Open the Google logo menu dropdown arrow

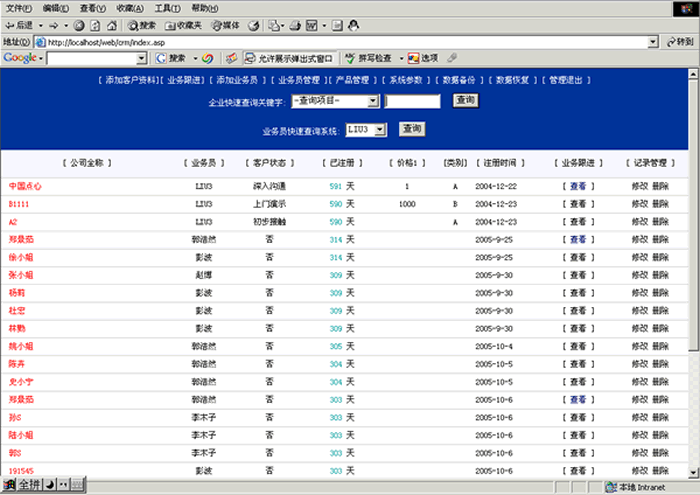pos(41,58)
